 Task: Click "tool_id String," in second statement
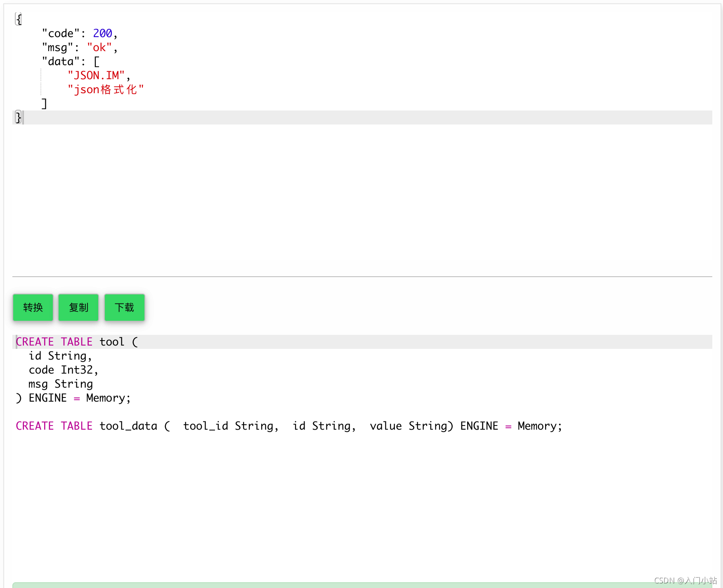coord(231,426)
